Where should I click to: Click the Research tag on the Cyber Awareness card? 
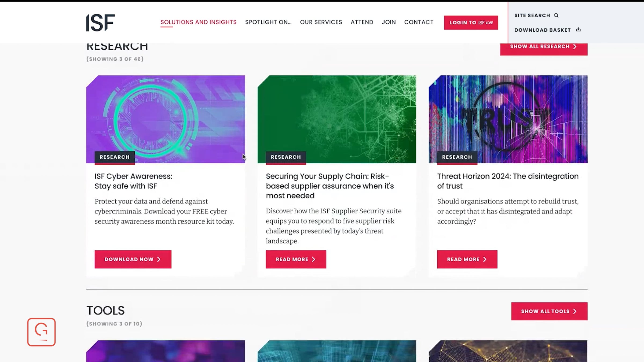(115, 157)
